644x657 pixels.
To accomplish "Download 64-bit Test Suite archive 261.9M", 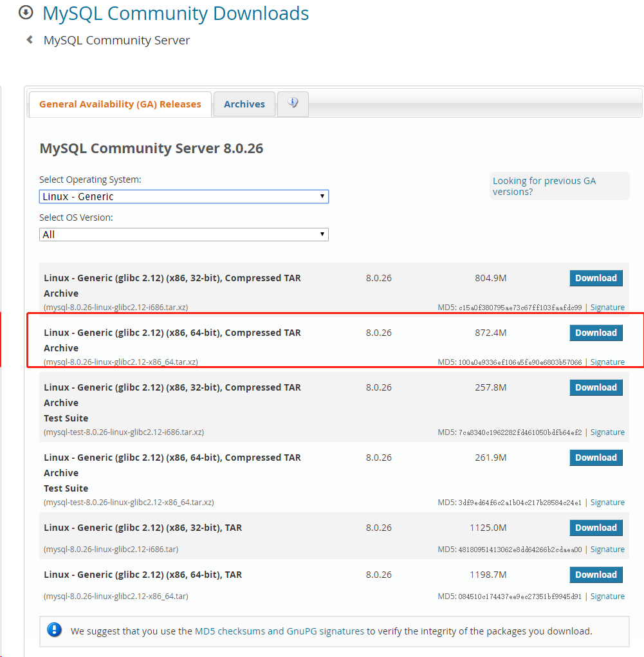I will (x=596, y=458).
